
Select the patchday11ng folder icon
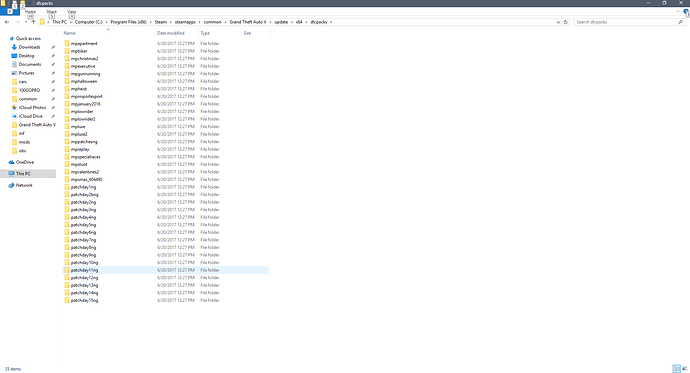click(x=67, y=270)
